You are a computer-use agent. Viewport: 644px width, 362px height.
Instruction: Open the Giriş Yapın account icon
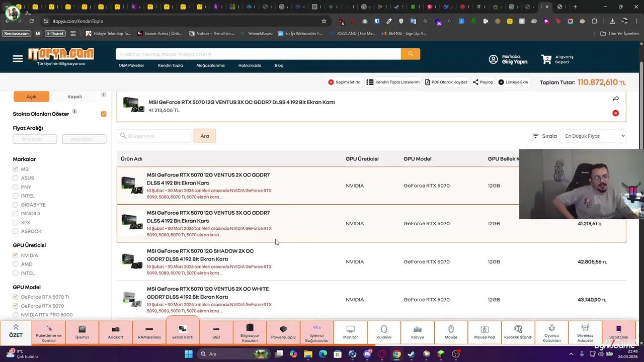pos(494,59)
